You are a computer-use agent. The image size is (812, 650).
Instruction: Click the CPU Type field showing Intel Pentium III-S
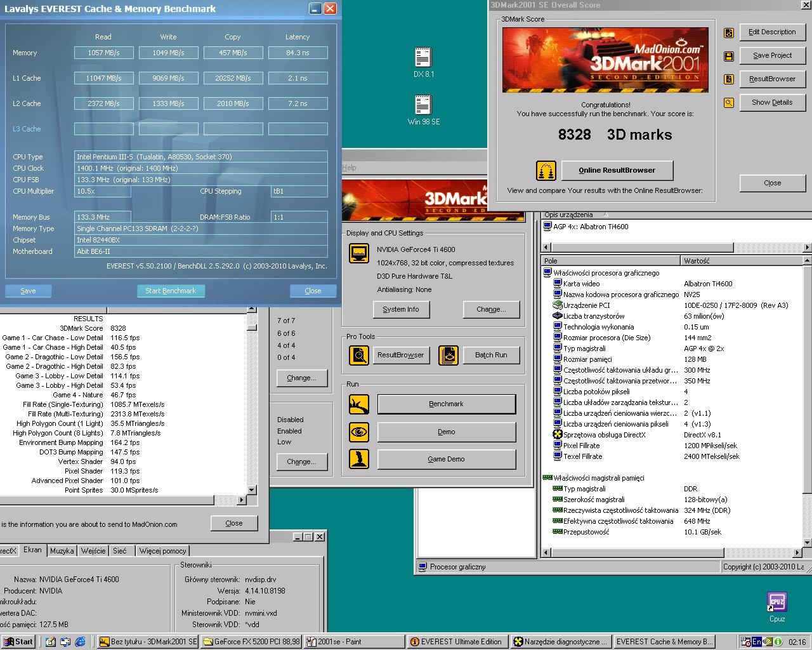[x=201, y=157]
